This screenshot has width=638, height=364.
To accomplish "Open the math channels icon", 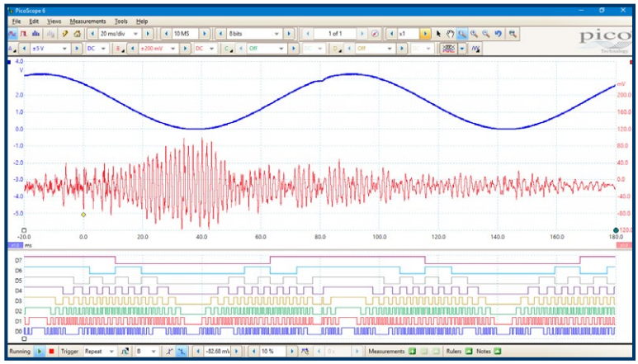I will pyautogui.click(x=475, y=49).
